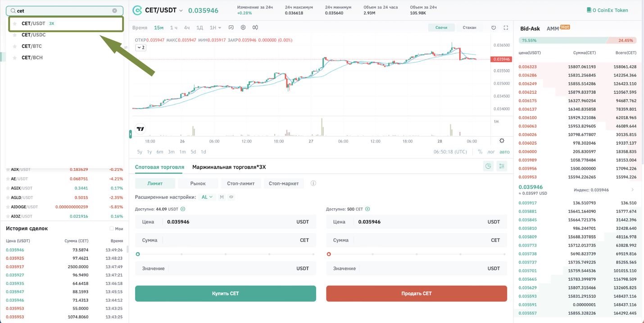Image resolution: width=644 pixels, height=323 pixels.
Task: Click the CoinEx logo beside CET/USDT title
Action: (137, 10)
